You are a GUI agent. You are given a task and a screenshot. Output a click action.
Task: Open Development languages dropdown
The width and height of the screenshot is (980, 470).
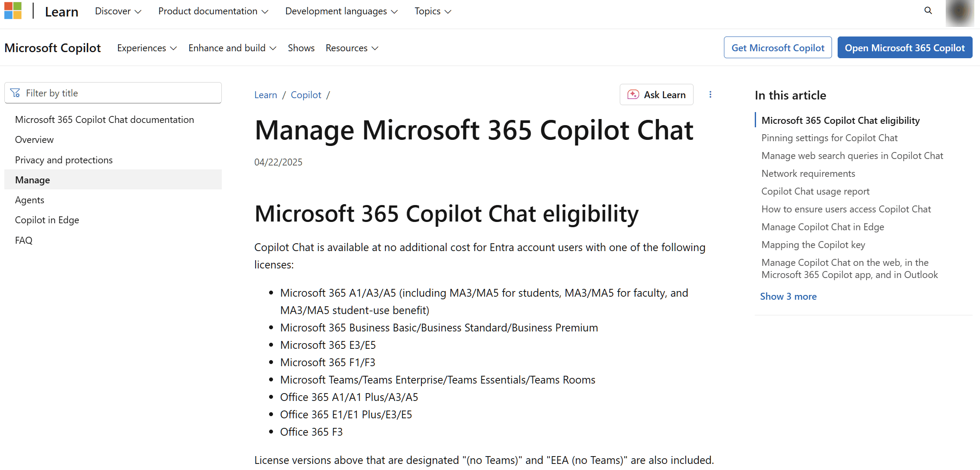(x=341, y=11)
